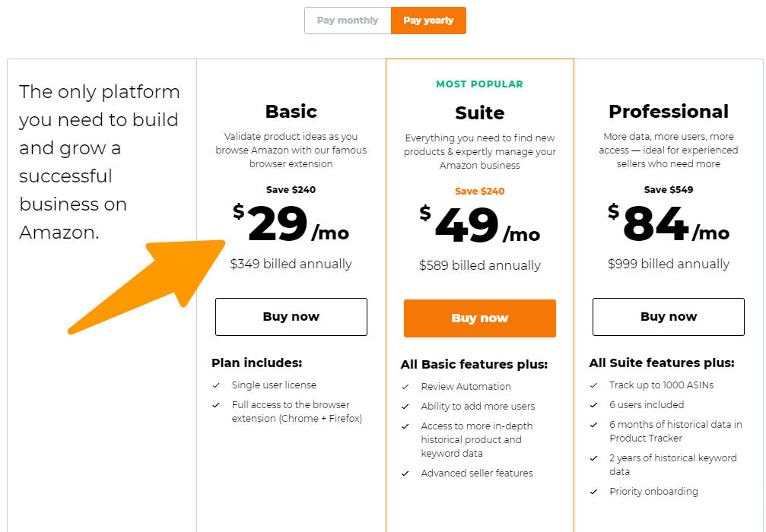Select the Pay yearly option

(x=428, y=21)
